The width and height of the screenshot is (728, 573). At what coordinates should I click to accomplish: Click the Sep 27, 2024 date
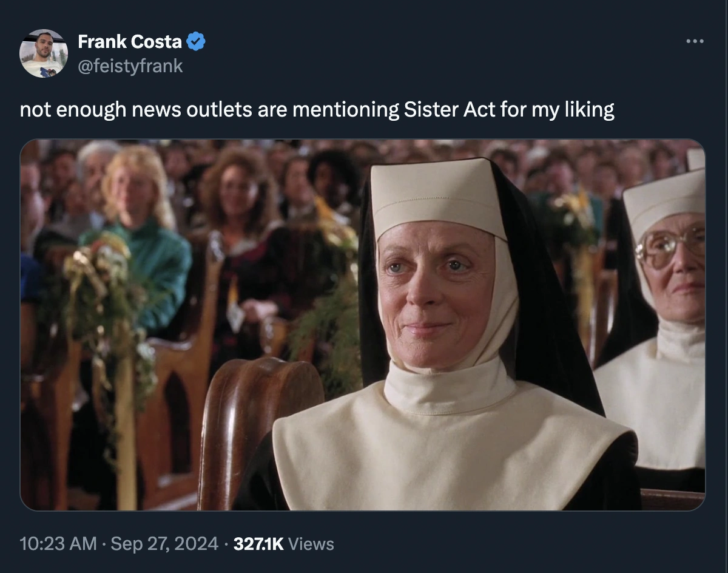[x=164, y=544]
